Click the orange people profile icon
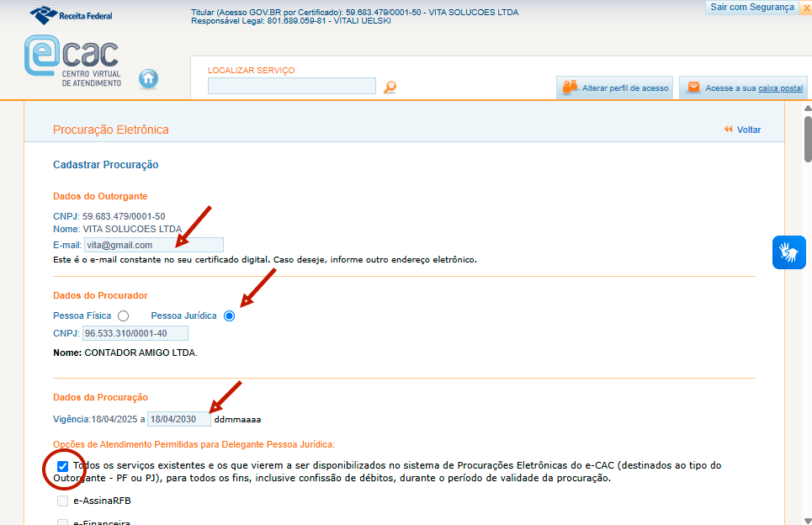Viewport: 812px width, 525px height. 571,87
